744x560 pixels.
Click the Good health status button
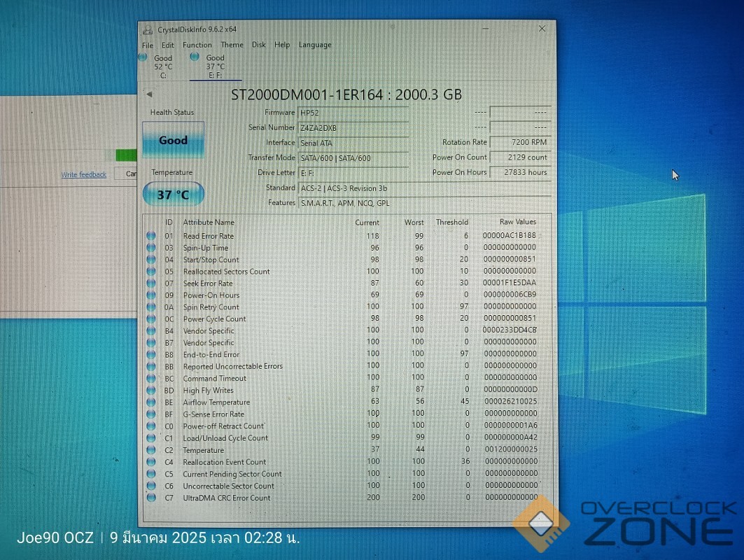point(173,140)
